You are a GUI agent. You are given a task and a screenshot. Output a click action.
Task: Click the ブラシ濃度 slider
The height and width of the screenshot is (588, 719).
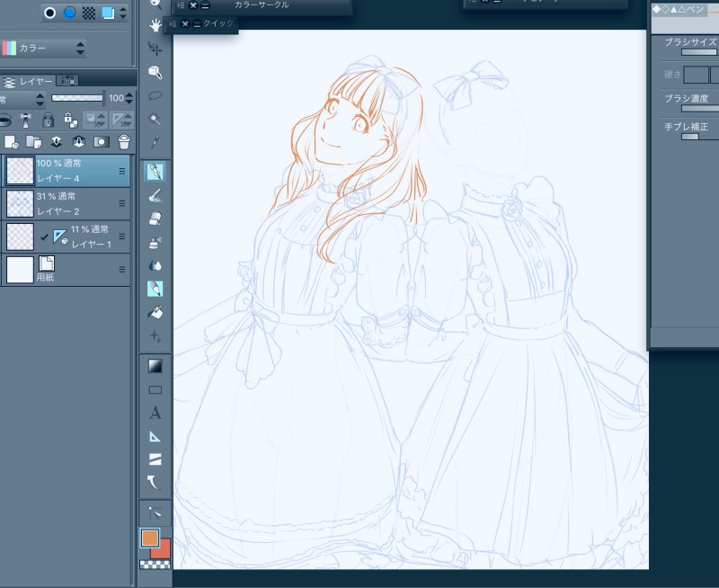[x=700, y=109]
